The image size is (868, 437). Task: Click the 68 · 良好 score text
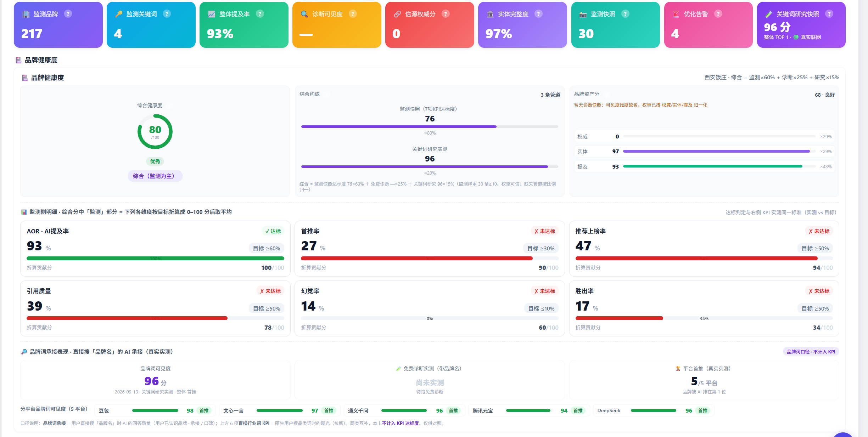click(825, 95)
